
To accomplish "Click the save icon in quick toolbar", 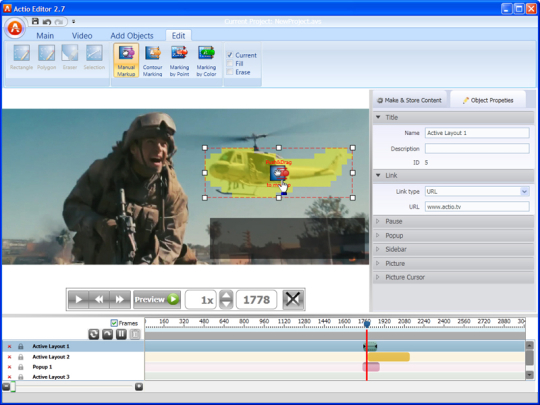I will 35,21.
